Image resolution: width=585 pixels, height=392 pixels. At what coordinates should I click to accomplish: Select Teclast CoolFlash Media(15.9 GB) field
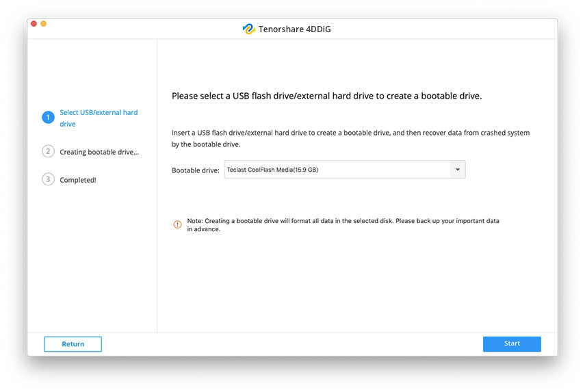pyautogui.click(x=345, y=170)
